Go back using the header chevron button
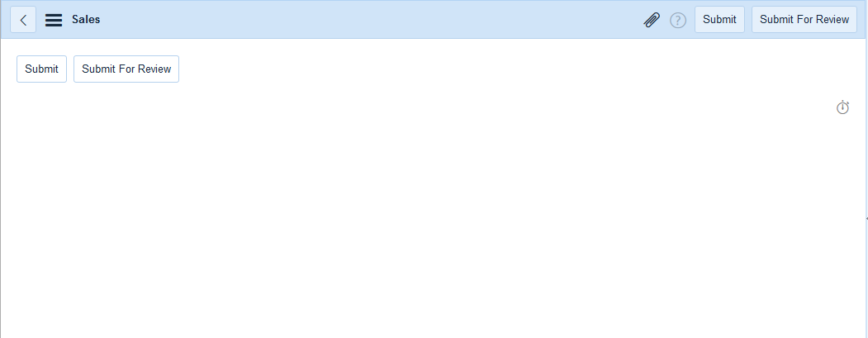Viewport: 868px width, 338px height. point(23,20)
